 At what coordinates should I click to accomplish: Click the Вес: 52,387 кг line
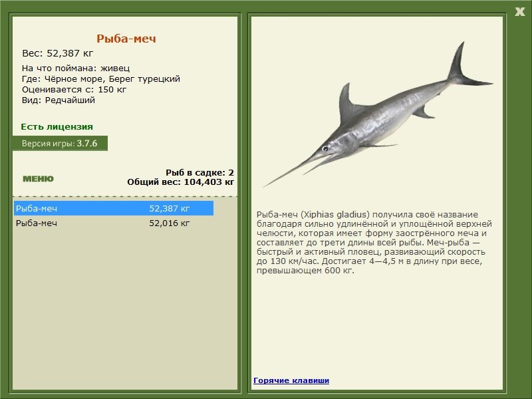[x=57, y=53]
